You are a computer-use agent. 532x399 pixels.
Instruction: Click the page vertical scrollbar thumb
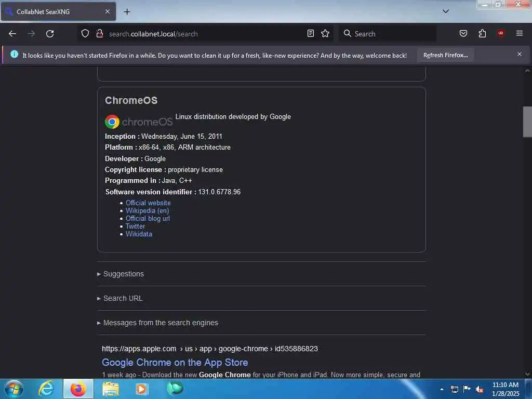tap(527, 122)
